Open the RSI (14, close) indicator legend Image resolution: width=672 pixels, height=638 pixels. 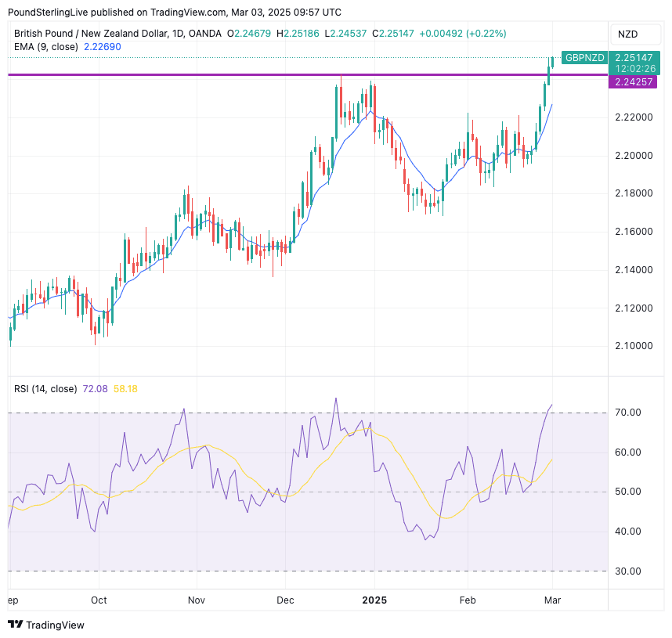coord(45,389)
